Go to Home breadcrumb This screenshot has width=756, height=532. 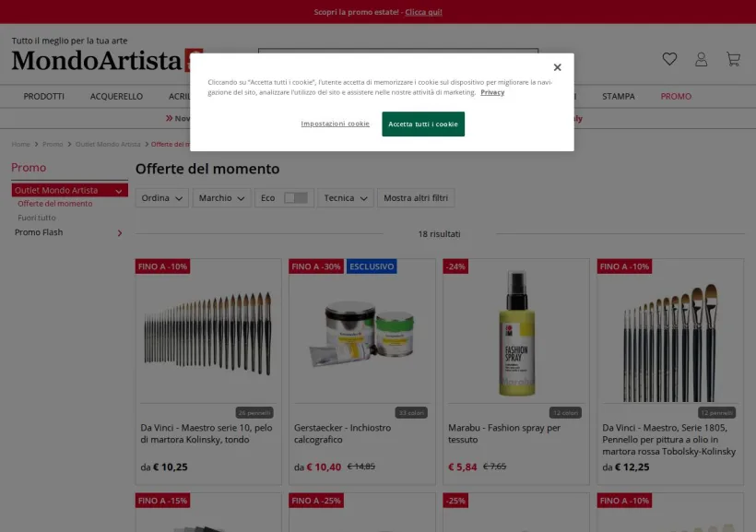pyautogui.click(x=20, y=144)
